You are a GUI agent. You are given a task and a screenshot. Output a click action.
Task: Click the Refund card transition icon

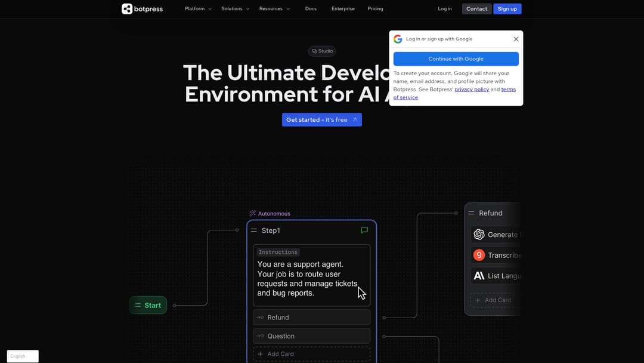pos(260,318)
